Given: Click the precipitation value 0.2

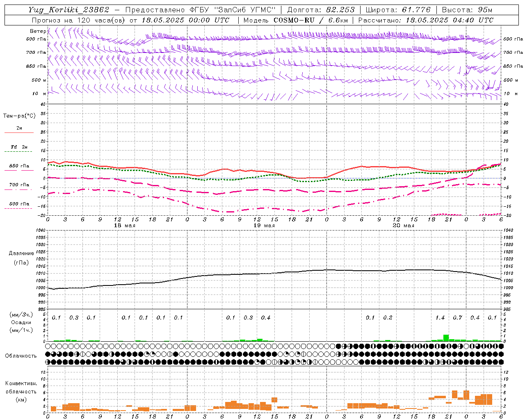Looking at the screenshot, I should [388, 318].
